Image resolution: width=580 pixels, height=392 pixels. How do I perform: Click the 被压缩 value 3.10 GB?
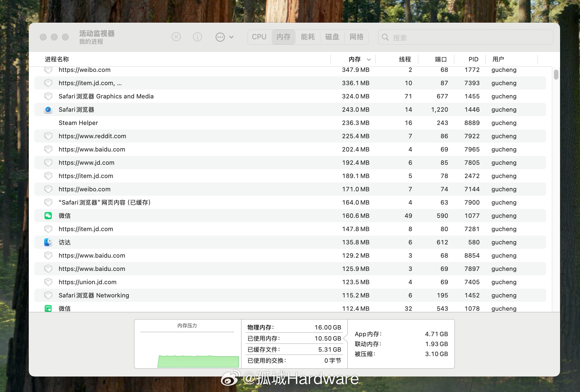[x=436, y=354]
